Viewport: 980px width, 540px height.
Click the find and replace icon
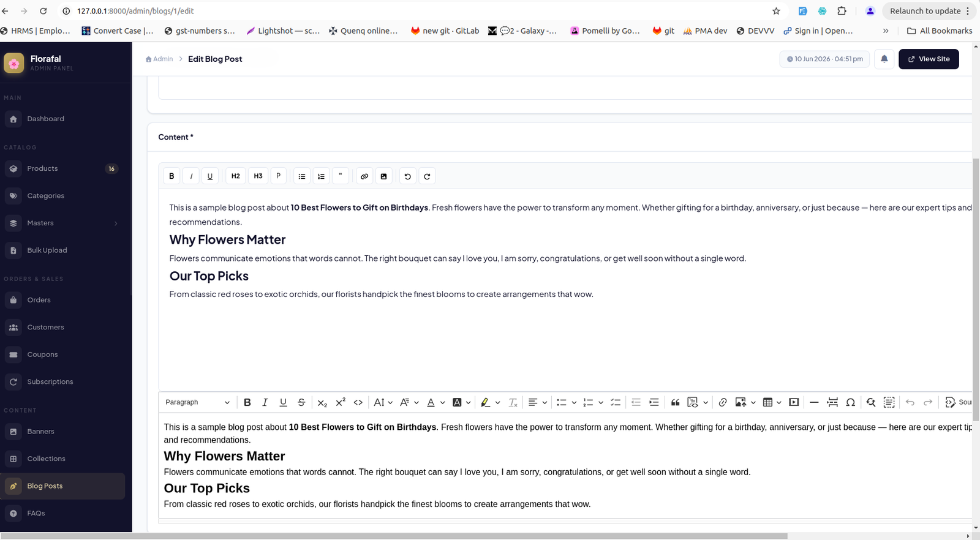pyautogui.click(x=870, y=402)
